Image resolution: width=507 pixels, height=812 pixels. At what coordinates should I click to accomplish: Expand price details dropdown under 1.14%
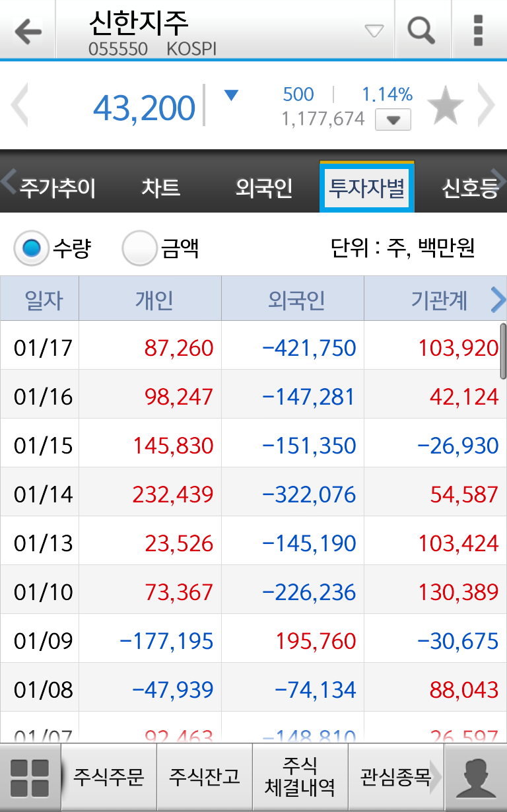393,119
